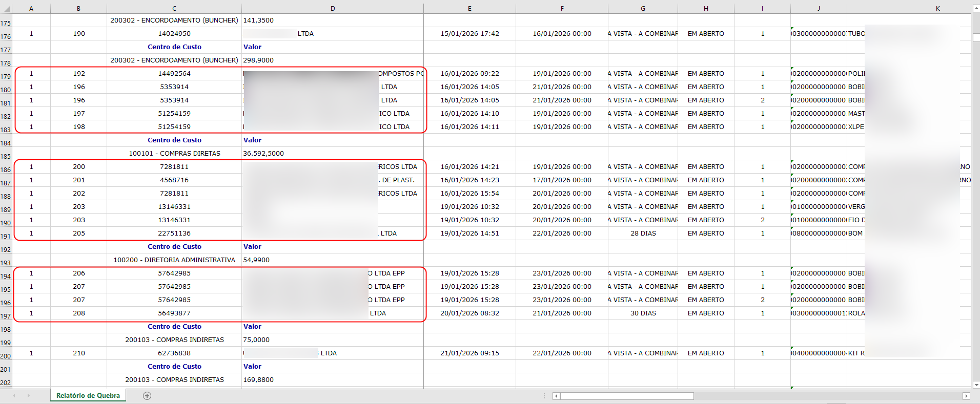Click the 54,9900 value cell

pos(333,260)
